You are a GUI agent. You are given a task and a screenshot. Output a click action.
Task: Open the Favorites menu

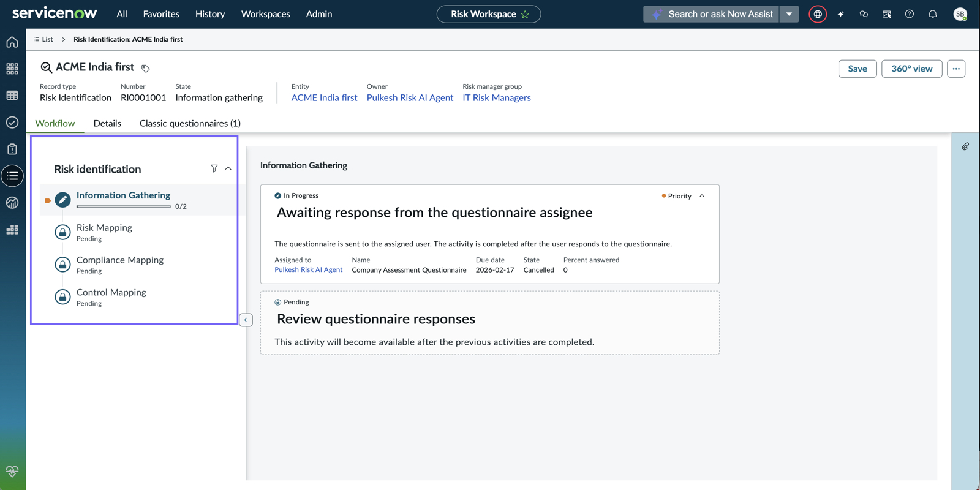[x=161, y=14]
